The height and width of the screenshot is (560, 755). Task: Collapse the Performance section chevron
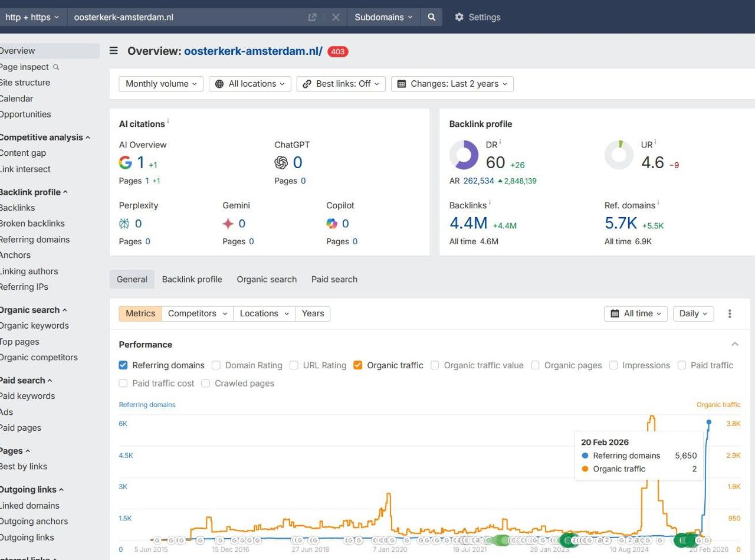[735, 344]
